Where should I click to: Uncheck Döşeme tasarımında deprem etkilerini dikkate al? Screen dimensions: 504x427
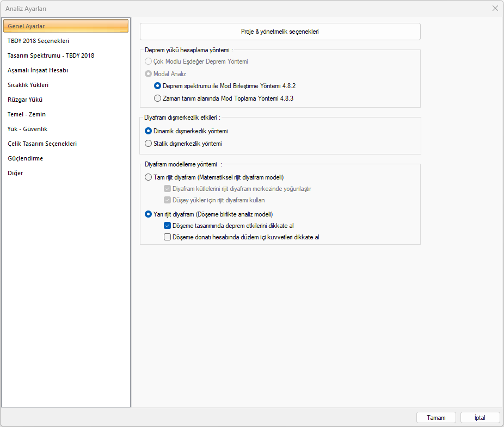pyautogui.click(x=168, y=225)
